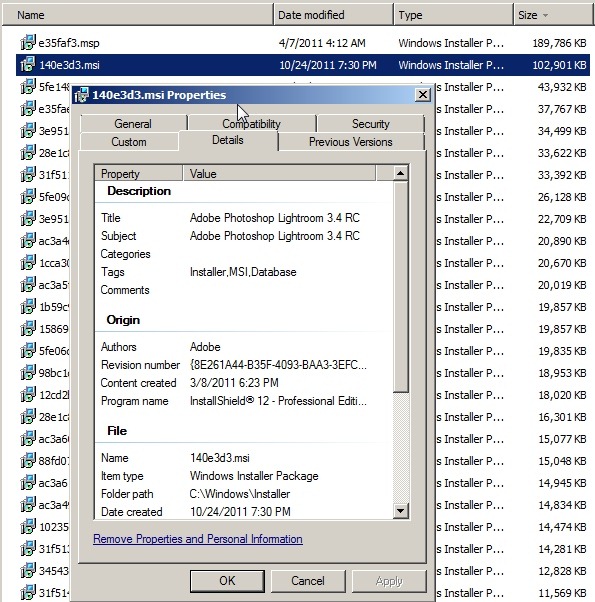Select the file icon of the 18,953 KB row

pos(28,372)
